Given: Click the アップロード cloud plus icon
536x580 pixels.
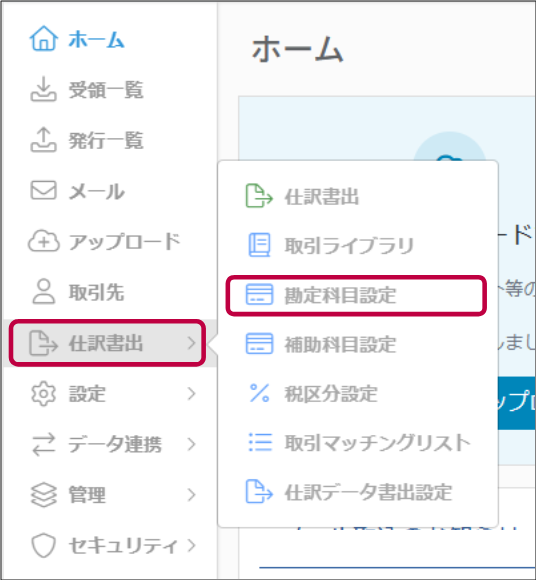Looking at the screenshot, I should pos(44,241).
